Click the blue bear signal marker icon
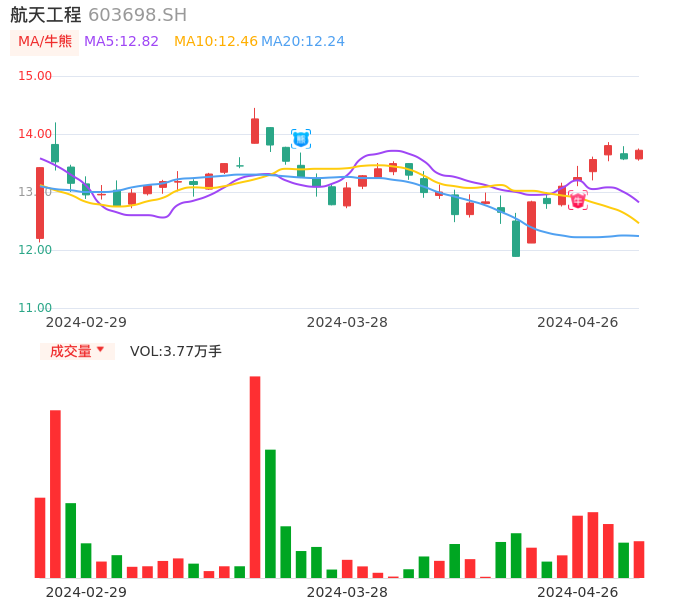 coord(300,139)
